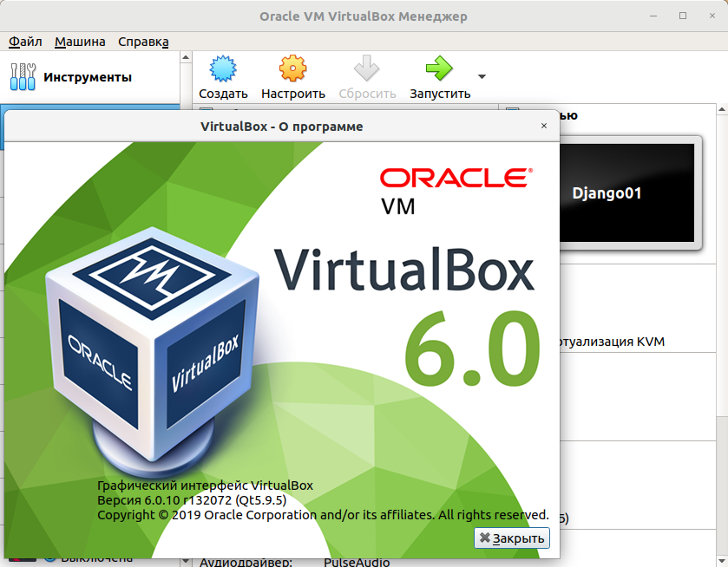Click the VM list scroll up arrow

[x=186, y=57]
